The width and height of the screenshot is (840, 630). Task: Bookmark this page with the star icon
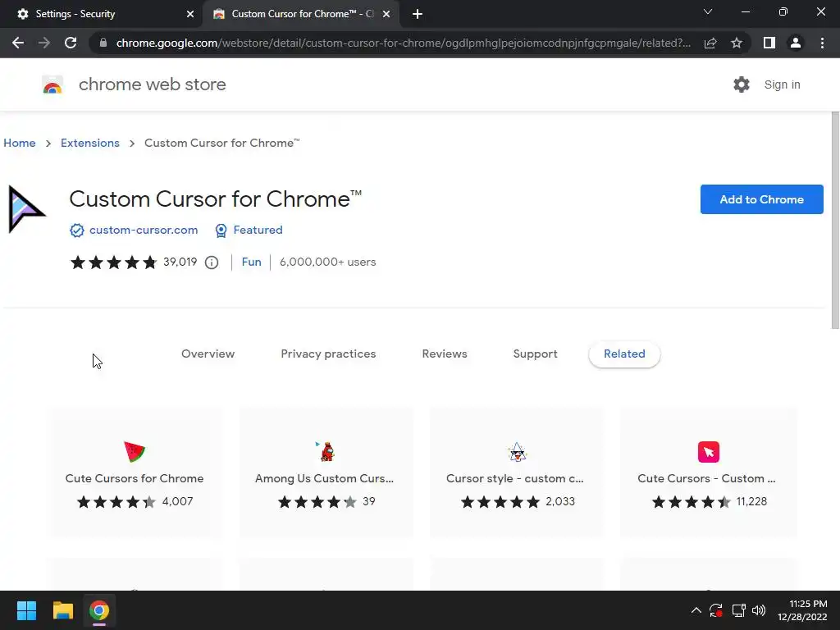(x=737, y=43)
